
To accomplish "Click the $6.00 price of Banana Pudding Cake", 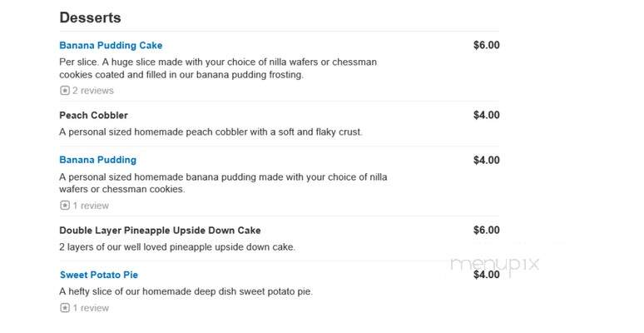I will tap(486, 45).
